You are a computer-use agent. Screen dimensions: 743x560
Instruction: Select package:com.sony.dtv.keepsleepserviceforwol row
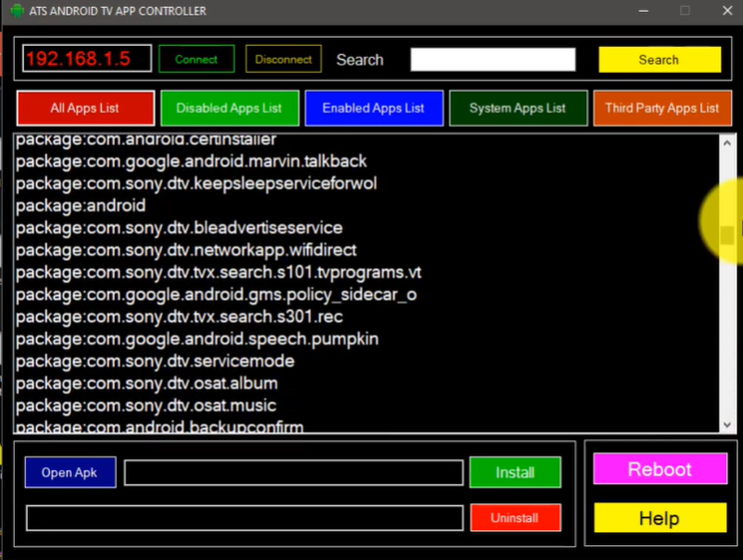tap(196, 183)
